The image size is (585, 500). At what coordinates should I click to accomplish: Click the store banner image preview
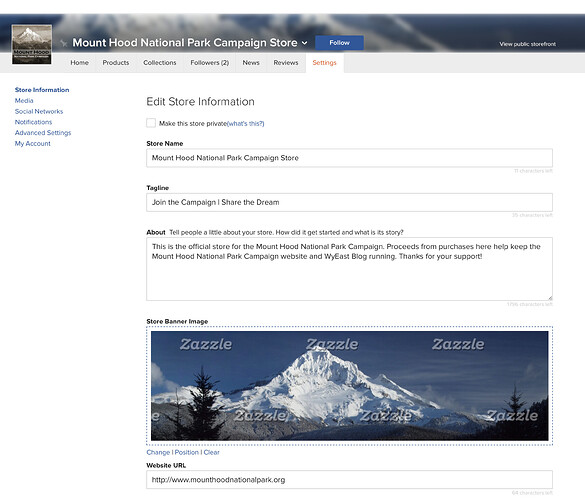350,386
